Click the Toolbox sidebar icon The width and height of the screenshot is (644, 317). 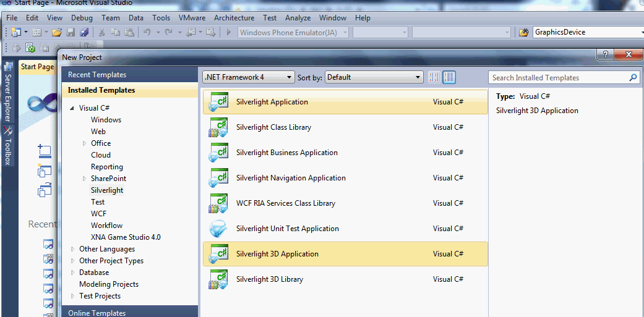[8, 131]
